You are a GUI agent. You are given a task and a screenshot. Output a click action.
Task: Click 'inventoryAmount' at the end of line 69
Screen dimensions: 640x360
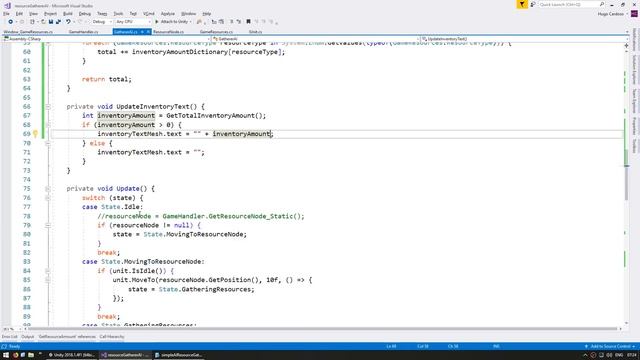241,134
